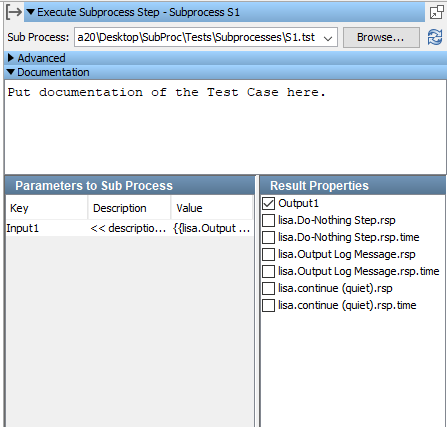
Task: Open the Sub Process path dropdown
Action: (328, 38)
